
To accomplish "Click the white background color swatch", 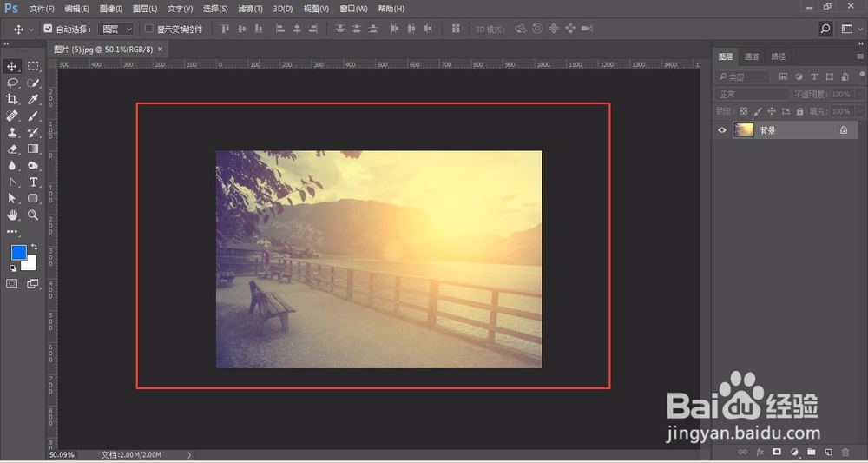I will (x=31, y=265).
